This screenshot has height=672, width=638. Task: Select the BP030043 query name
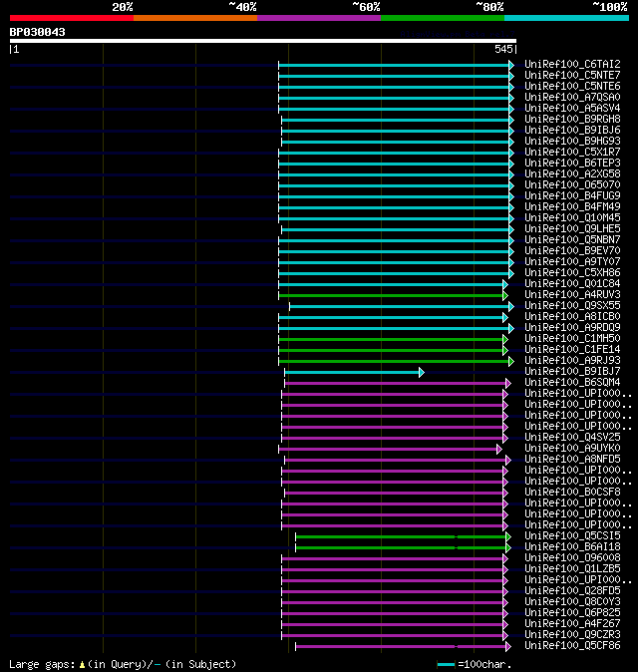coord(37,32)
